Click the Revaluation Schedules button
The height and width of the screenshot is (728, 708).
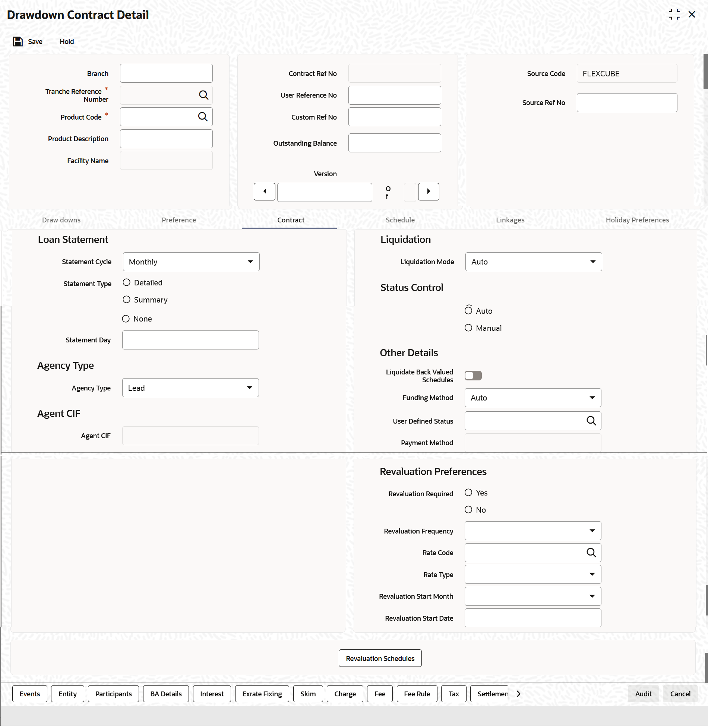pos(380,658)
